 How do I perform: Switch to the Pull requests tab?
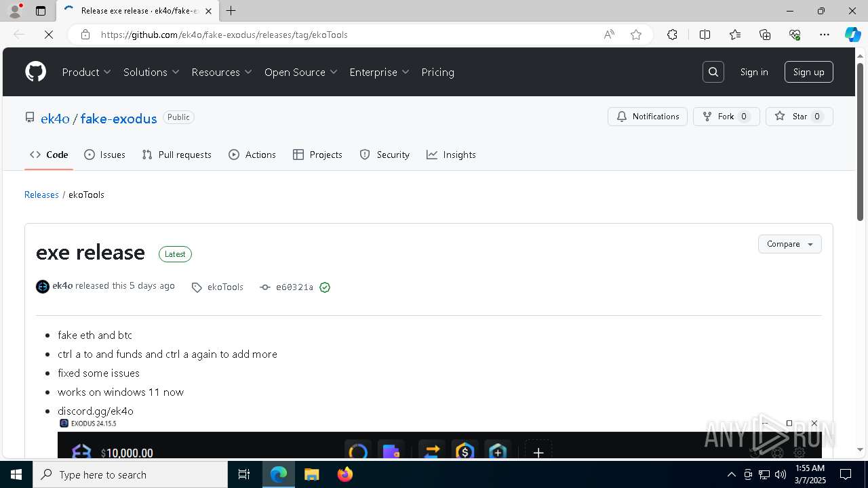pos(177,155)
